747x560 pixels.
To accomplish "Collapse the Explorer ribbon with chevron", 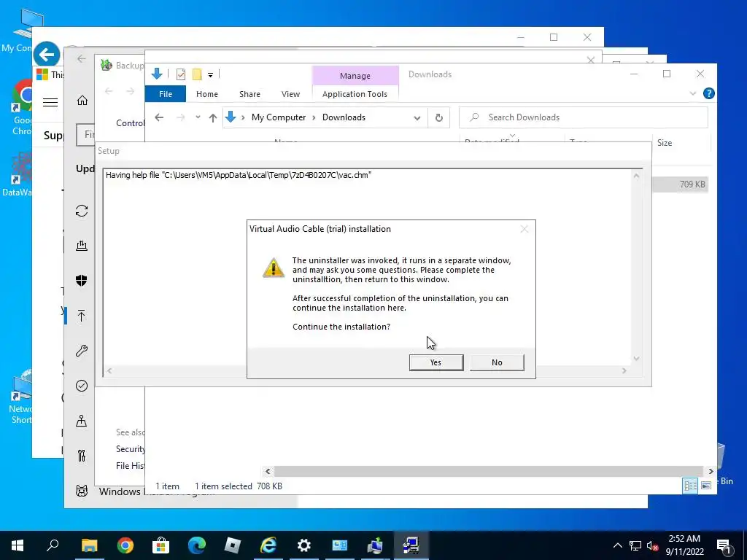I will click(x=693, y=94).
